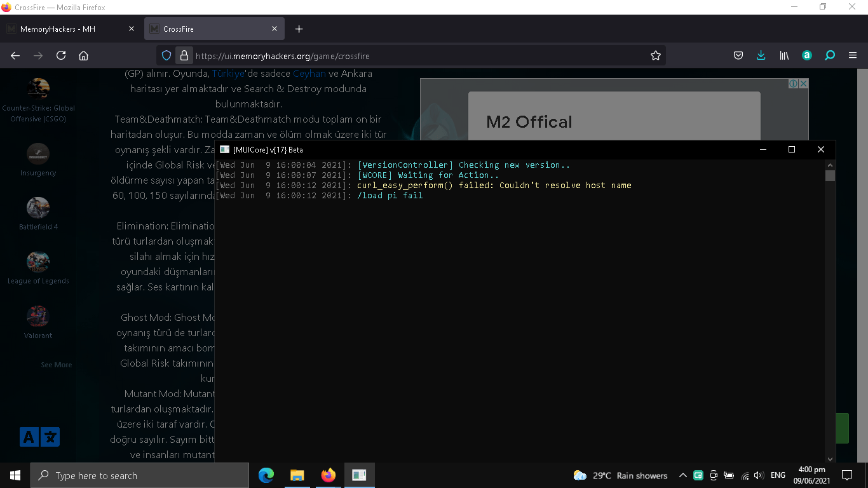This screenshot has width=868, height=488.
Task: Open the battery status tray icon
Action: 729,475
